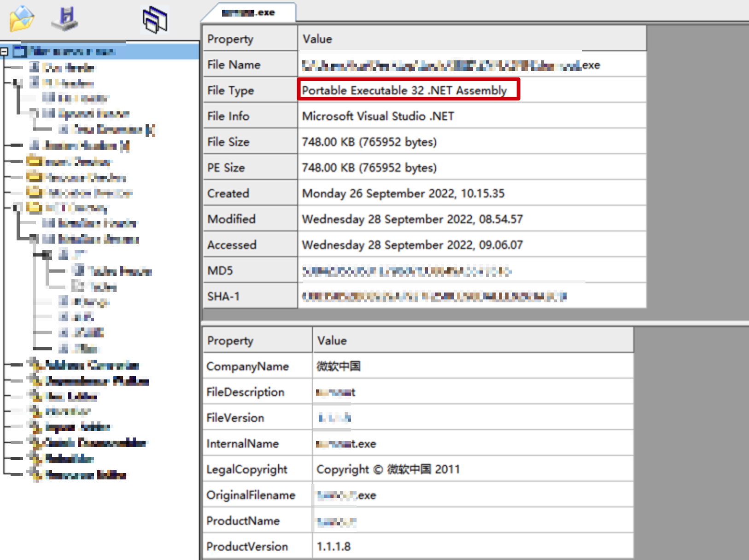Select Optional Header in the tree
The image size is (749, 560).
94,113
